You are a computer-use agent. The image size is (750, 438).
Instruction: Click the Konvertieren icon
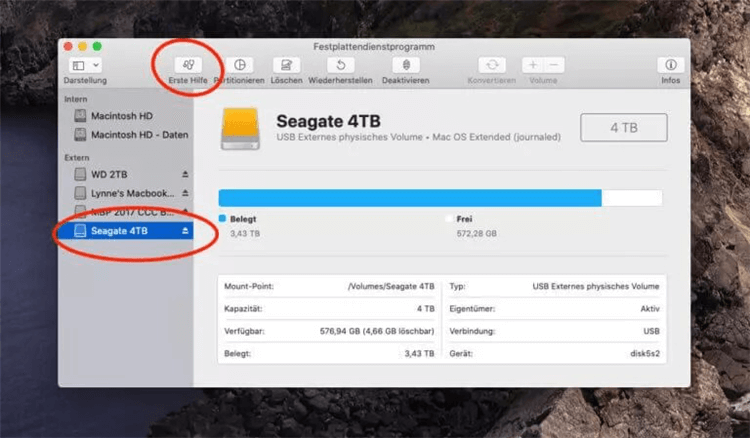coord(492,65)
